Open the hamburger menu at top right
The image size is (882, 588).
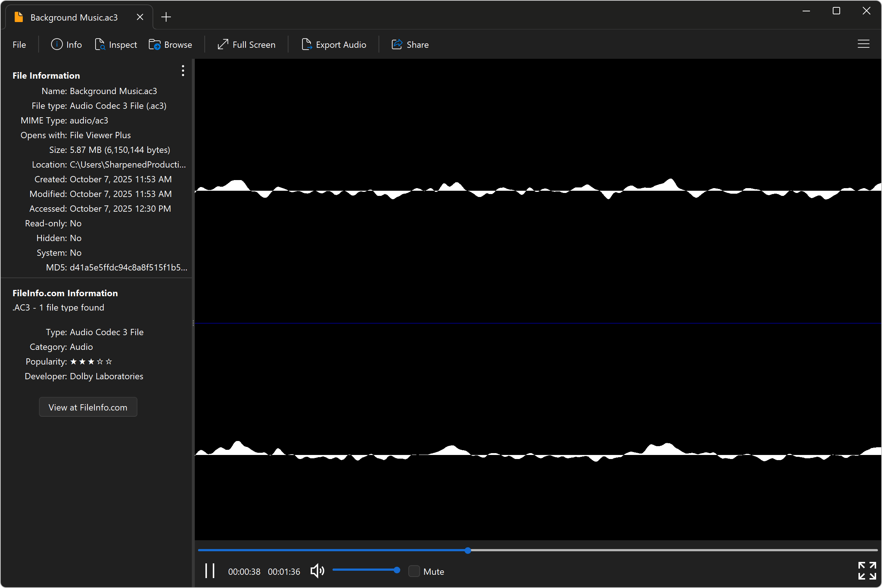click(863, 44)
